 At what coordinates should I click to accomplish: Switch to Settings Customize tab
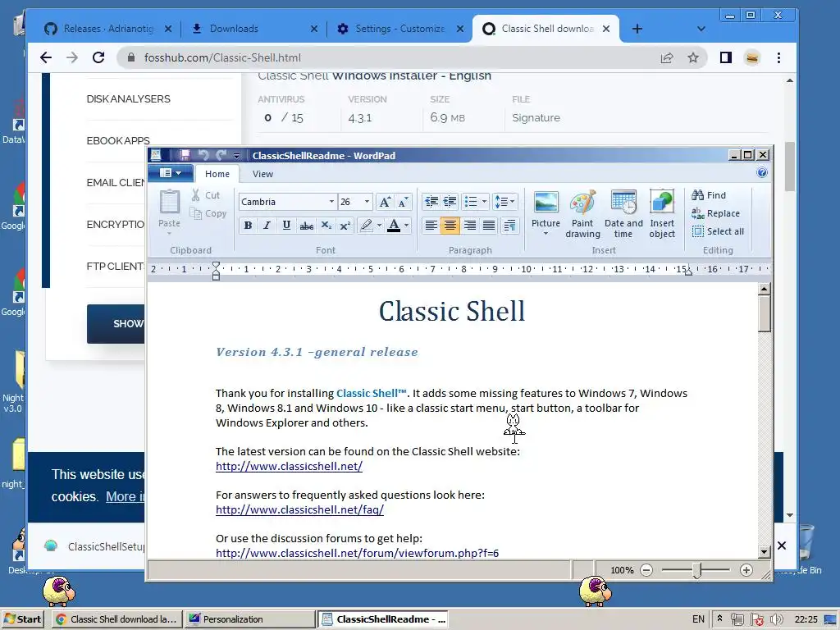click(399, 29)
